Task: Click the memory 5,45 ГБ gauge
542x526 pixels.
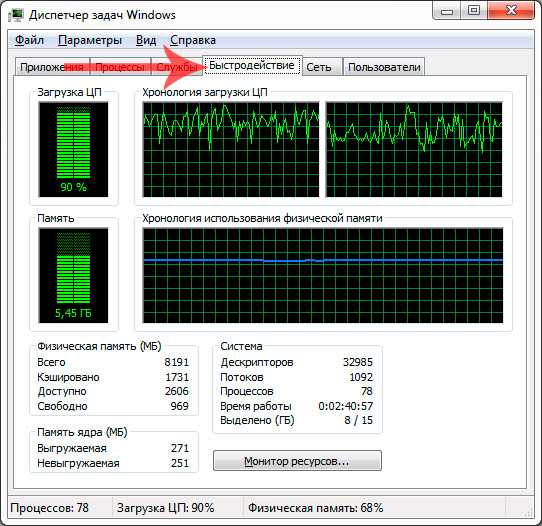Action: (x=73, y=275)
